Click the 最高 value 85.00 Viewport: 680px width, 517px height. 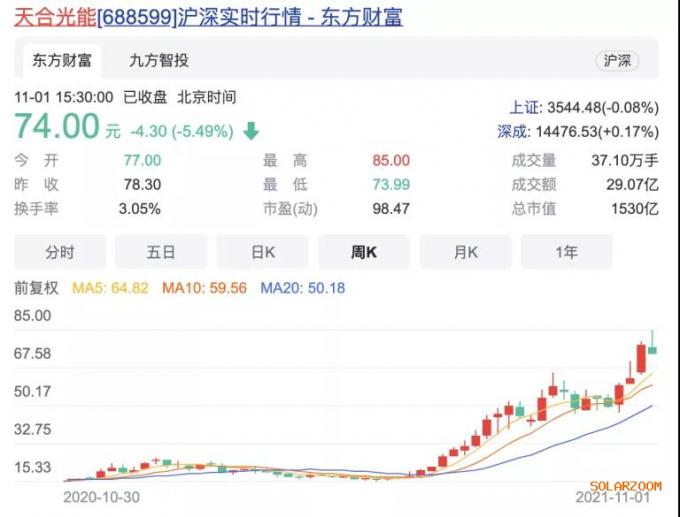391,160
